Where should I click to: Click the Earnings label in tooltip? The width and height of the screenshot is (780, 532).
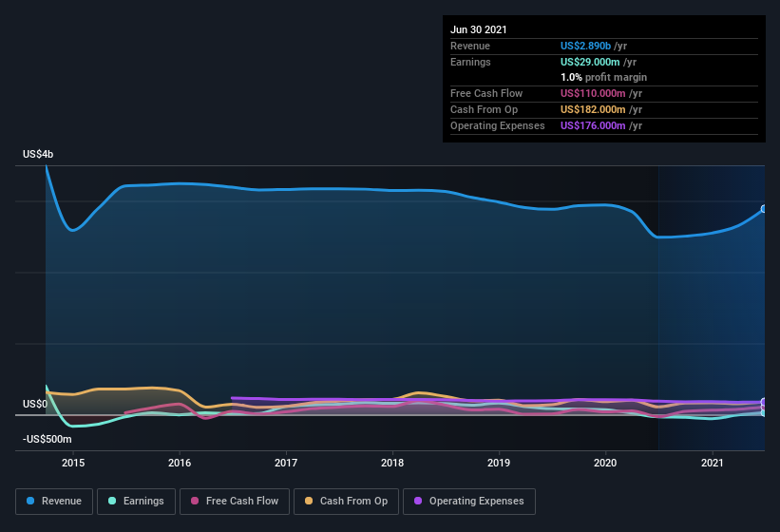point(470,62)
